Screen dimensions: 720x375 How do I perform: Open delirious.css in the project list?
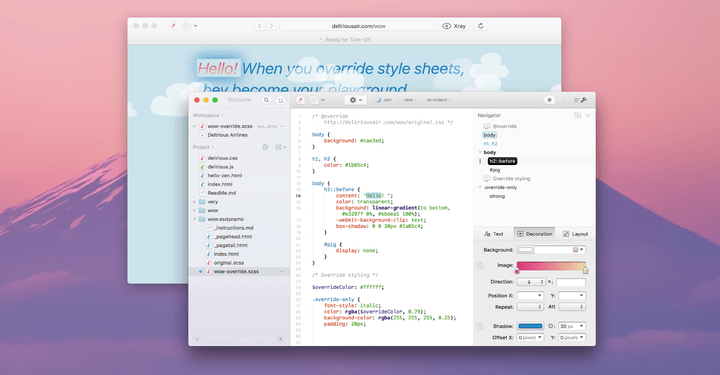(222, 158)
